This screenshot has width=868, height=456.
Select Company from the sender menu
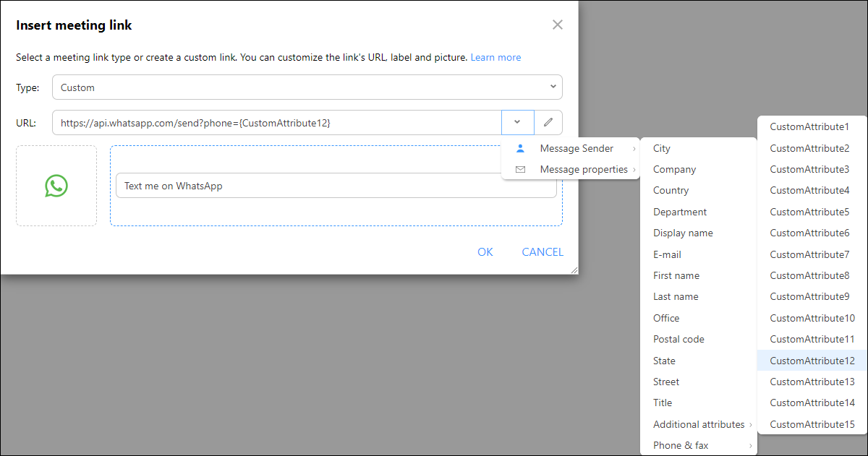tap(699, 169)
